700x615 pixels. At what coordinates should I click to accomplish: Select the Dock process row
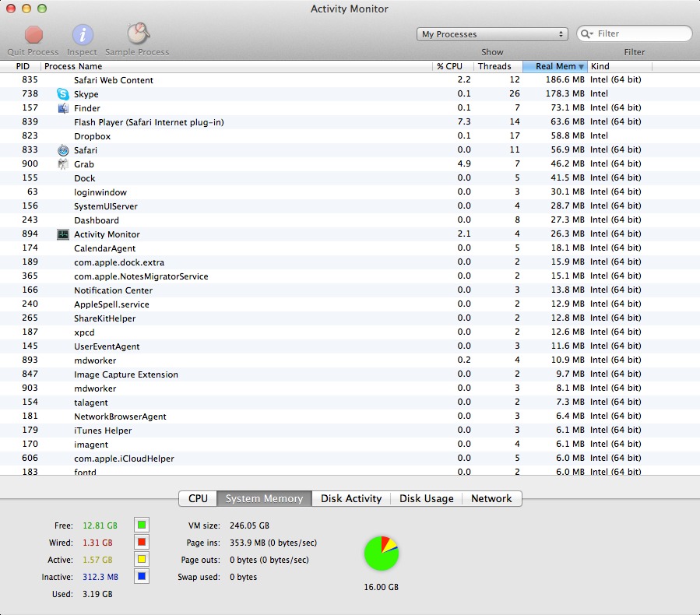350,177
